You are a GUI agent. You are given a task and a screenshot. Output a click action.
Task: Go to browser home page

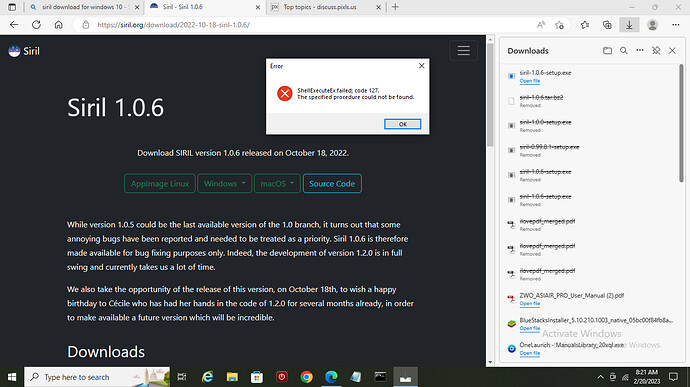[x=59, y=25]
